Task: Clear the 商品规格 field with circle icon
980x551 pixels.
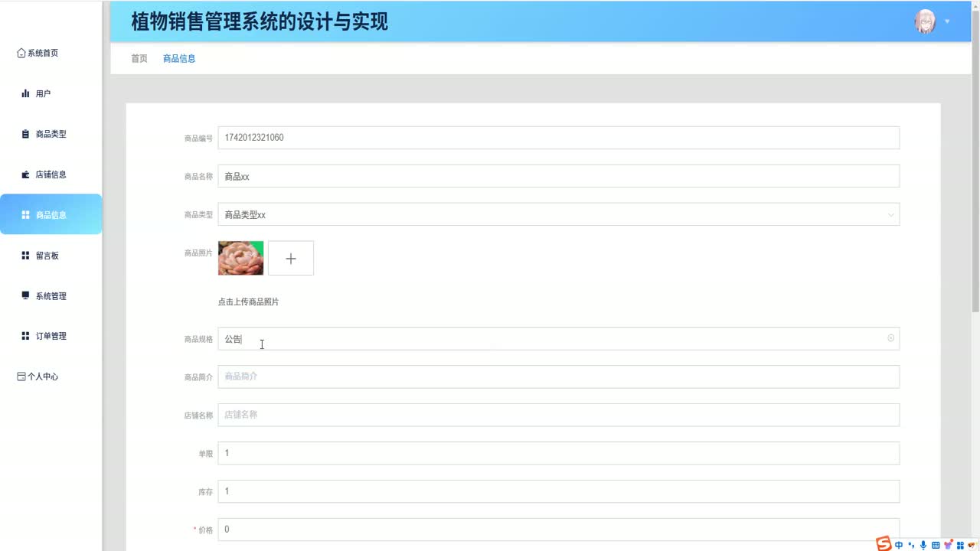Action: (890, 338)
